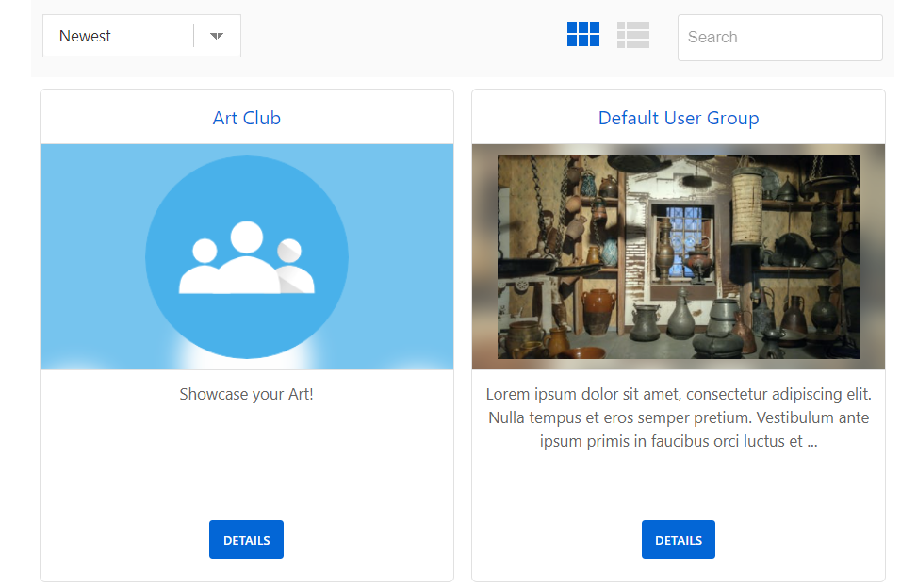Click the Art Club card header
Viewport: 917px width, 588px height.
(246, 118)
